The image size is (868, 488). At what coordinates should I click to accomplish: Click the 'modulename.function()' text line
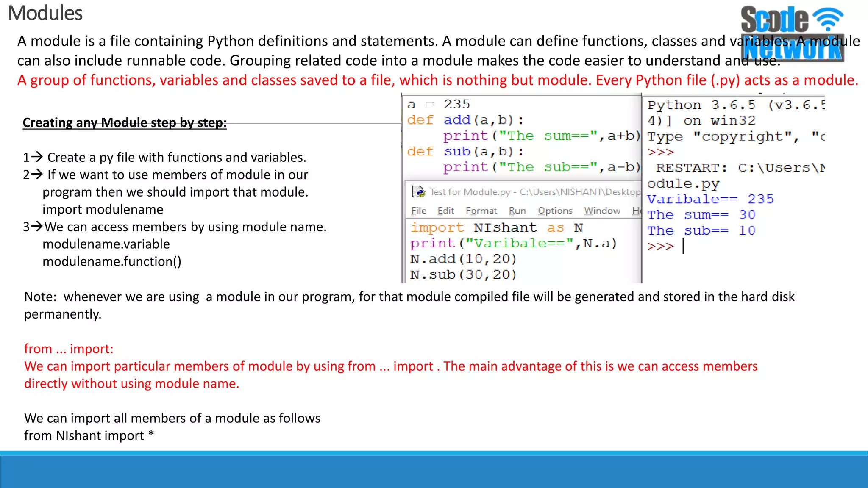tap(112, 261)
